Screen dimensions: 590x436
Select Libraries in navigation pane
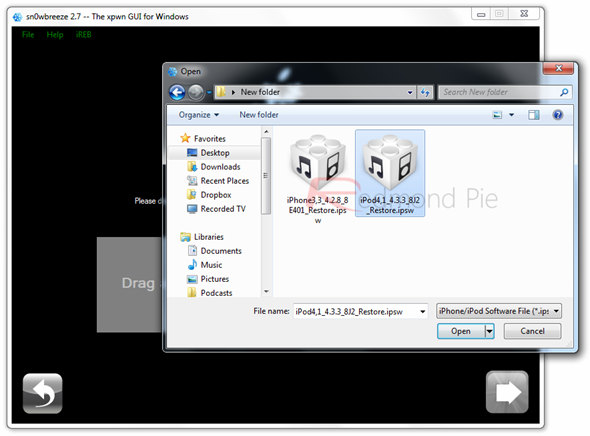(x=202, y=237)
